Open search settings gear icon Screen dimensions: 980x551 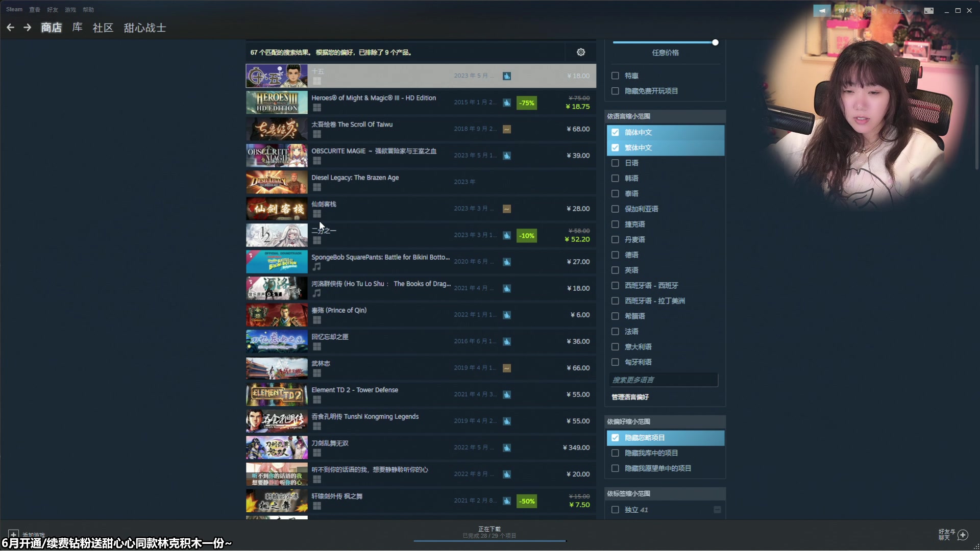tap(581, 52)
